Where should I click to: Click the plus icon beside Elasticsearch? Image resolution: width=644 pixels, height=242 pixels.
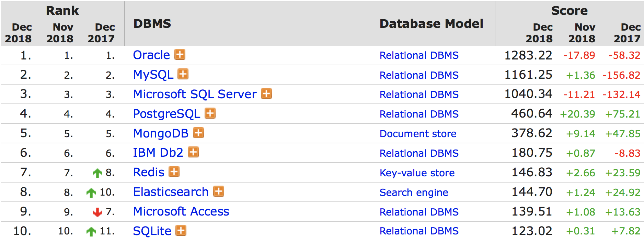click(219, 191)
